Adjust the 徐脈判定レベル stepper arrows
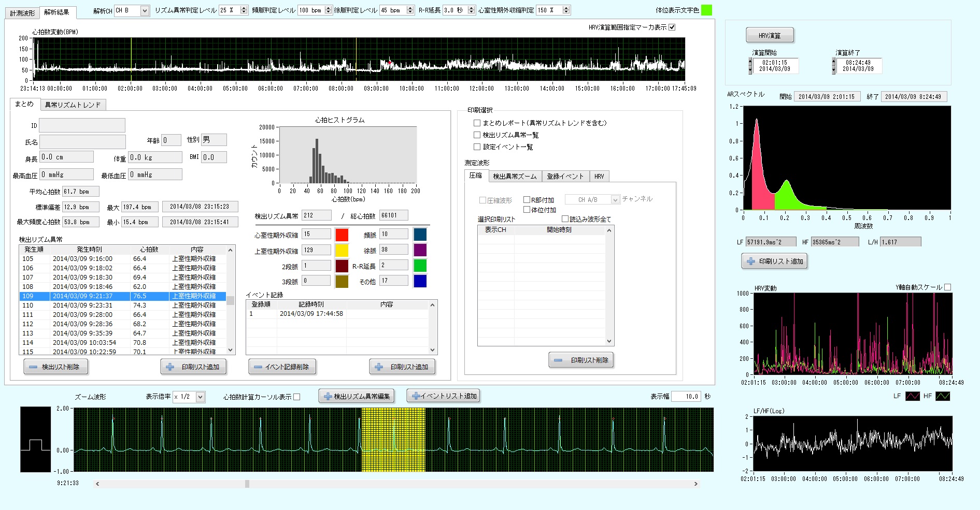This screenshot has height=510, width=980. pyautogui.click(x=410, y=10)
